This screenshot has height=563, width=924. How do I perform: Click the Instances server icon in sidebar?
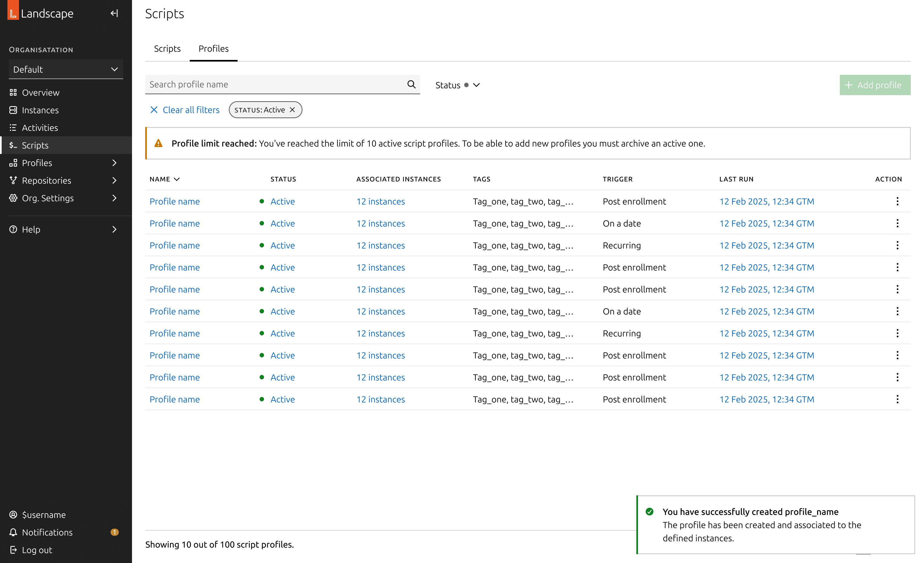click(13, 110)
